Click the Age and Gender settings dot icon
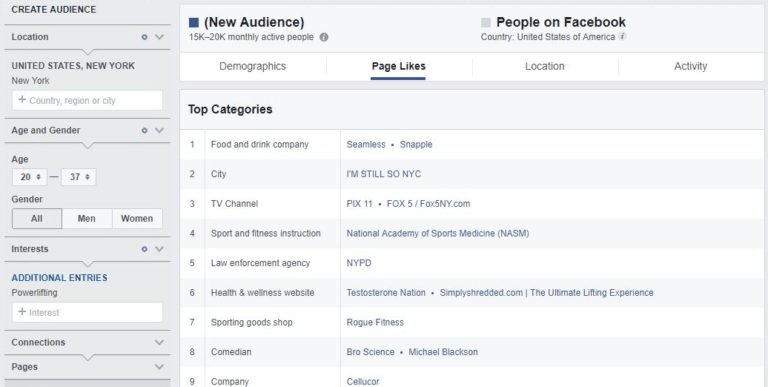The image size is (768, 387). tap(144, 130)
